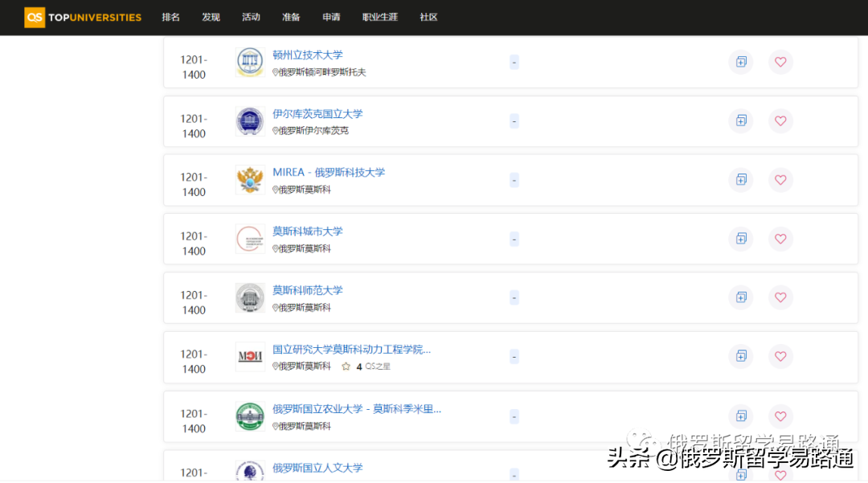
Task: Click 俄罗斯国立农业大学 green logo
Action: tap(250, 416)
